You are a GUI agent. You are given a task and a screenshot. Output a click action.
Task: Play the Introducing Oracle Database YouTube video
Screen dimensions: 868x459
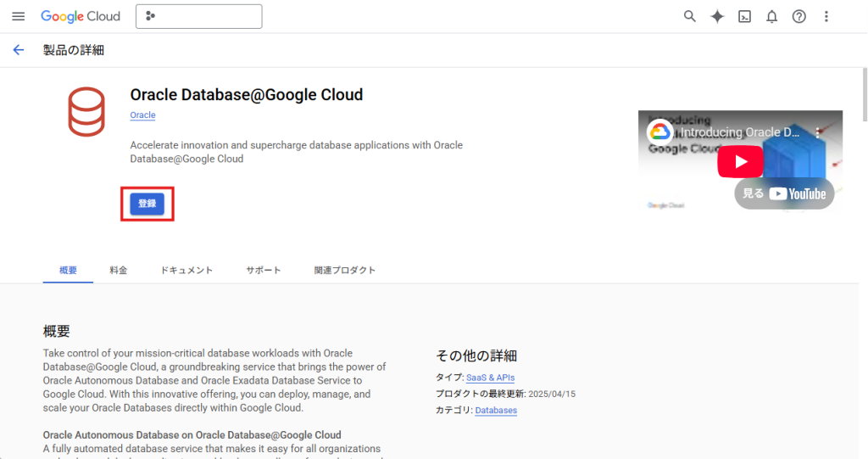[x=740, y=161]
